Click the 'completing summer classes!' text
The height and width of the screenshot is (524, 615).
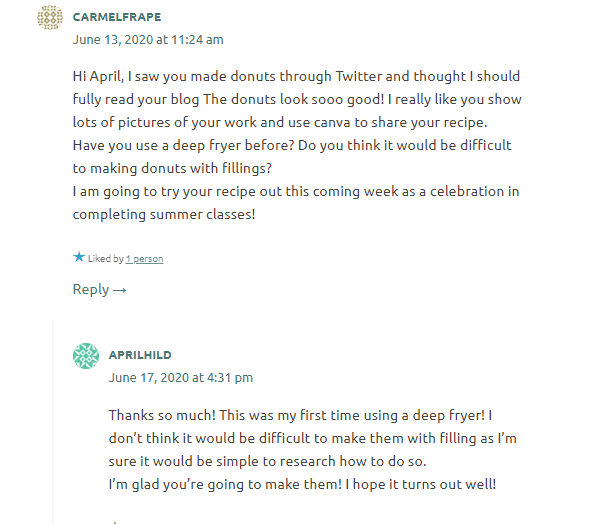pos(164,215)
